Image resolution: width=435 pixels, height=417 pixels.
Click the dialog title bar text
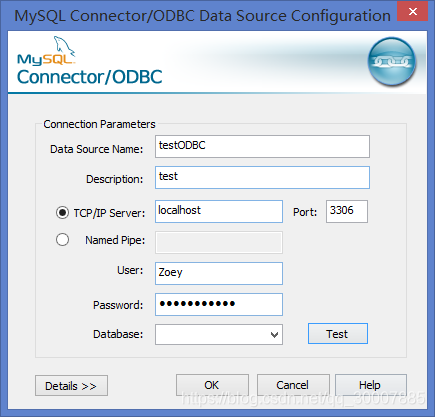[202, 16]
